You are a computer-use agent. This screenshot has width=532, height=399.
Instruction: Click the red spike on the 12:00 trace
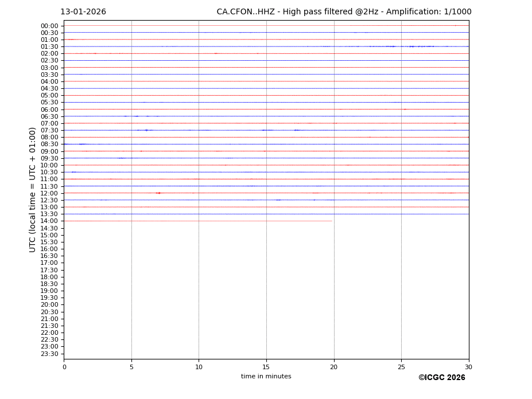click(158, 193)
